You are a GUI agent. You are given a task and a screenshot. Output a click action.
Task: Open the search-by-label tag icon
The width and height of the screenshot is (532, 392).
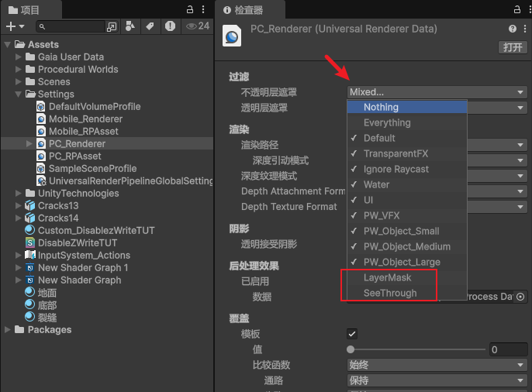click(150, 26)
